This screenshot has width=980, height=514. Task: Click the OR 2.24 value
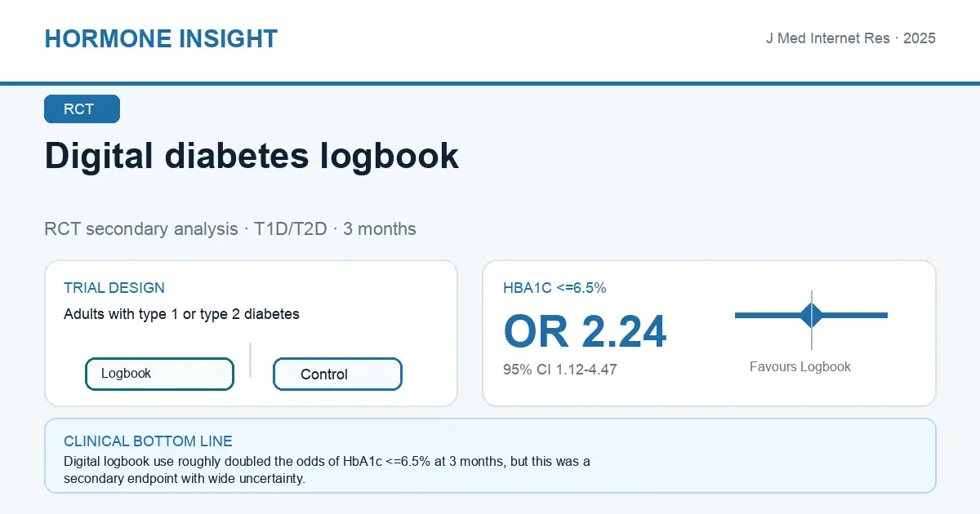[585, 331]
